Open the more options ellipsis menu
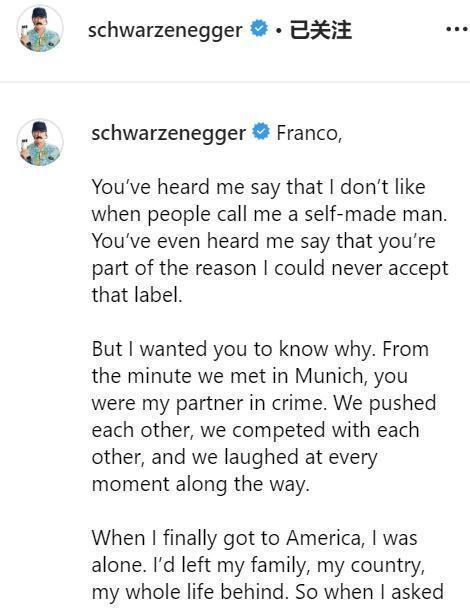The width and height of the screenshot is (470, 610). 457,29
